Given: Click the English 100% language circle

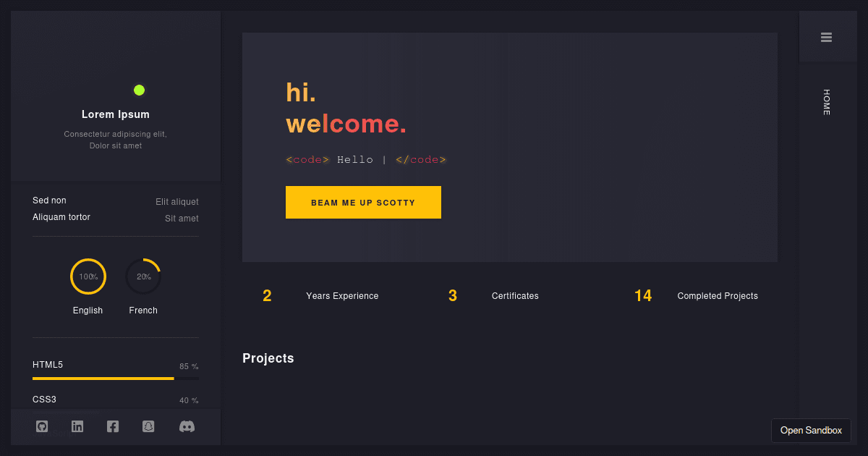Looking at the screenshot, I should [88, 276].
